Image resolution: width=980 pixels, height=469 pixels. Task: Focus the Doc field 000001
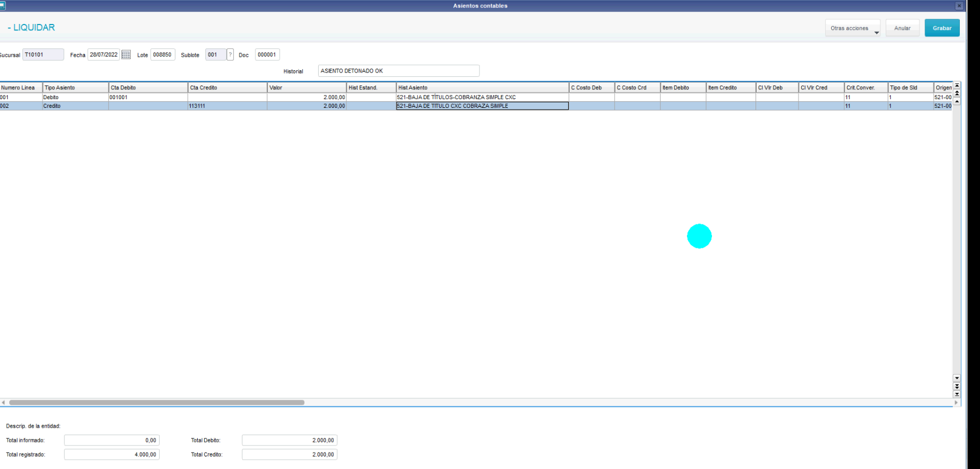point(267,54)
